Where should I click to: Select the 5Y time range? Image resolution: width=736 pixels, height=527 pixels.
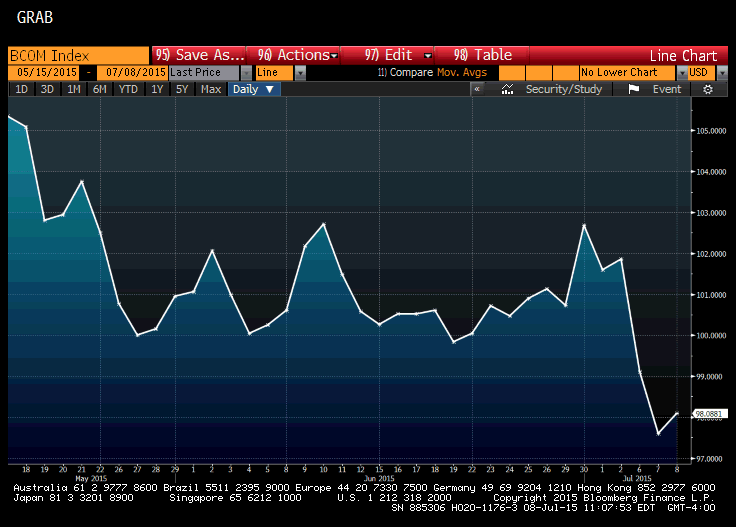coord(182,89)
